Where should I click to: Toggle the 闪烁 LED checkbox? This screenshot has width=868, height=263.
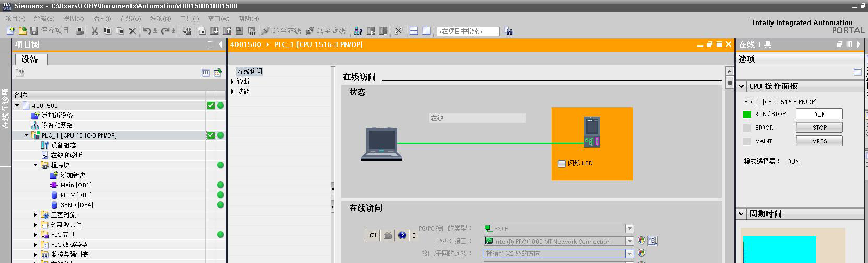click(562, 164)
